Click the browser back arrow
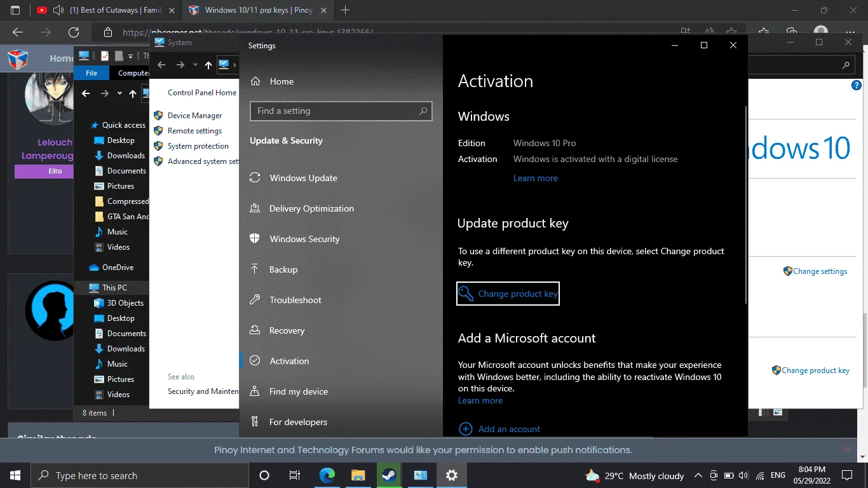The height and width of the screenshot is (488, 868). click(x=18, y=32)
